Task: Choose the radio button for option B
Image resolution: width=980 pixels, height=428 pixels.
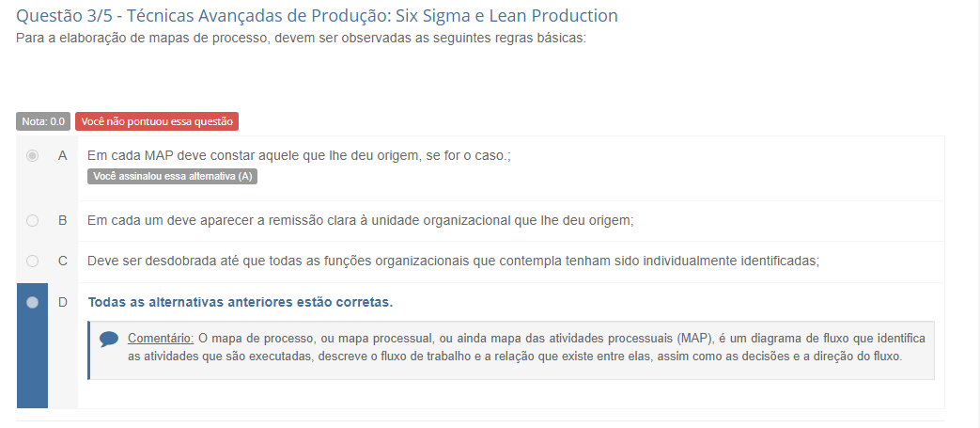Action: coord(33,221)
